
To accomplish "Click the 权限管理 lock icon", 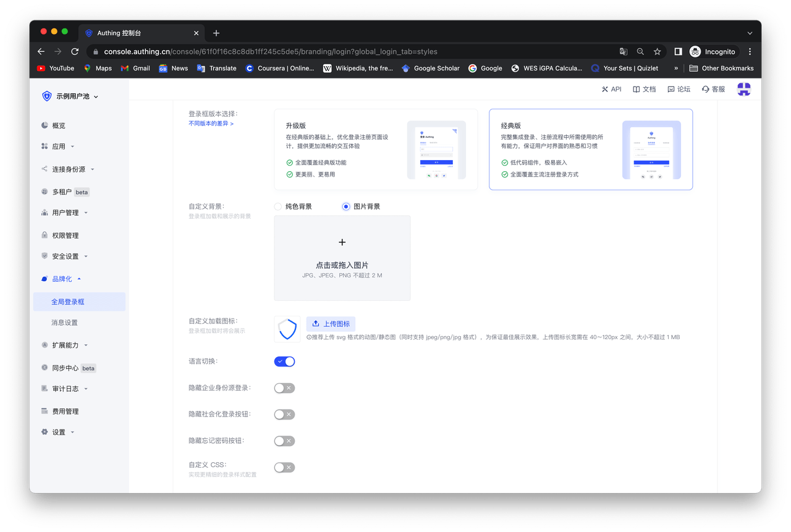I will [x=44, y=235].
